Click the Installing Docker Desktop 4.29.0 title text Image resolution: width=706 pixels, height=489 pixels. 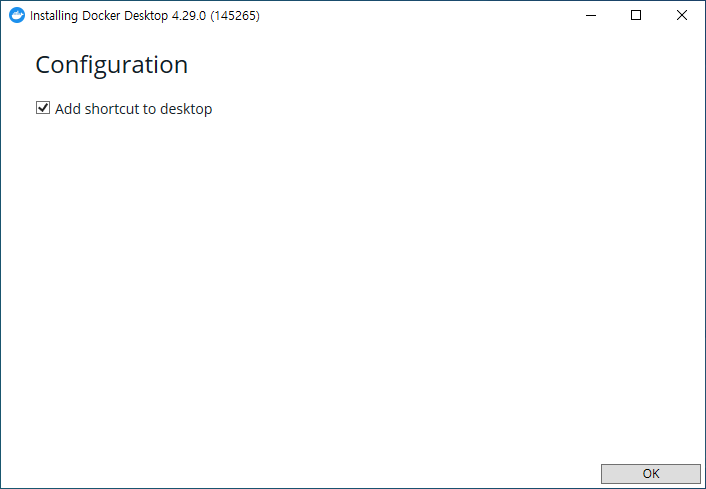tap(145, 16)
